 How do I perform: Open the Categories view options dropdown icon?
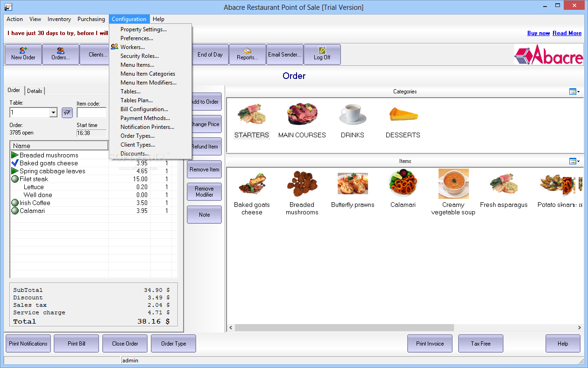[x=574, y=92]
